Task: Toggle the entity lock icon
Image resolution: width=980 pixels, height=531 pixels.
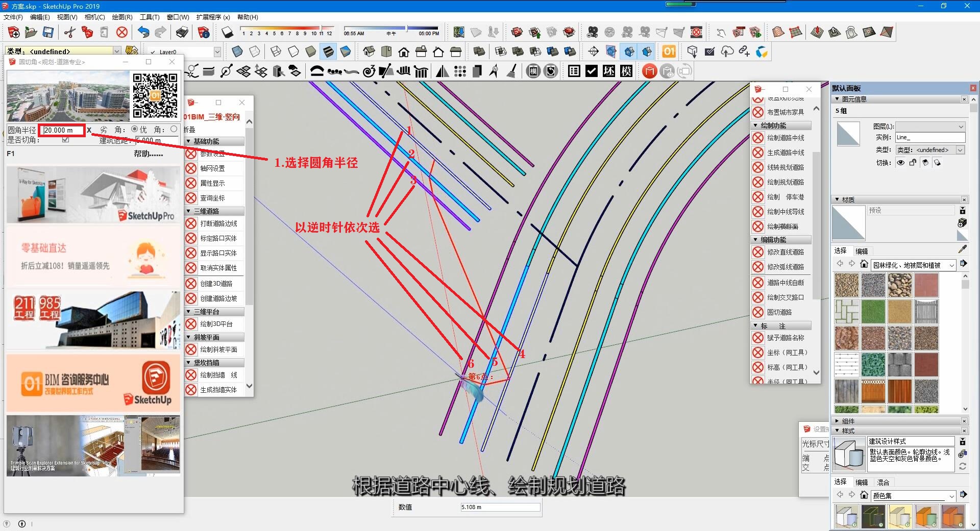Action: pos(913,163)
